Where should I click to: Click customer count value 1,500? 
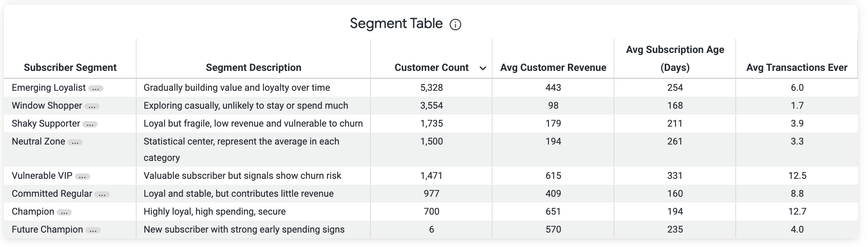432,141
